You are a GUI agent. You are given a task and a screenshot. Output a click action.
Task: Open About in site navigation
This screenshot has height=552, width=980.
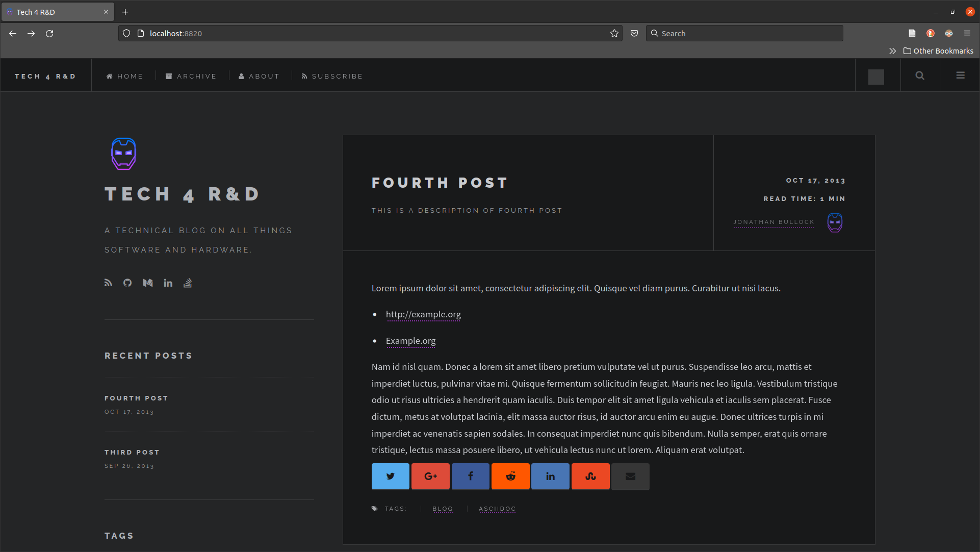[x=259, y=76]
